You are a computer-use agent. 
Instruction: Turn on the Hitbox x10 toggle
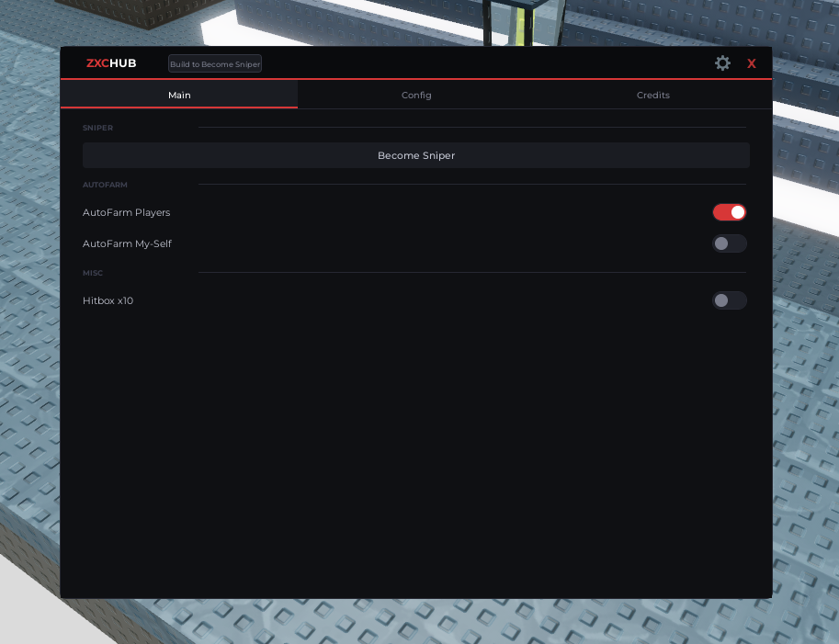(x=730, y=300)
